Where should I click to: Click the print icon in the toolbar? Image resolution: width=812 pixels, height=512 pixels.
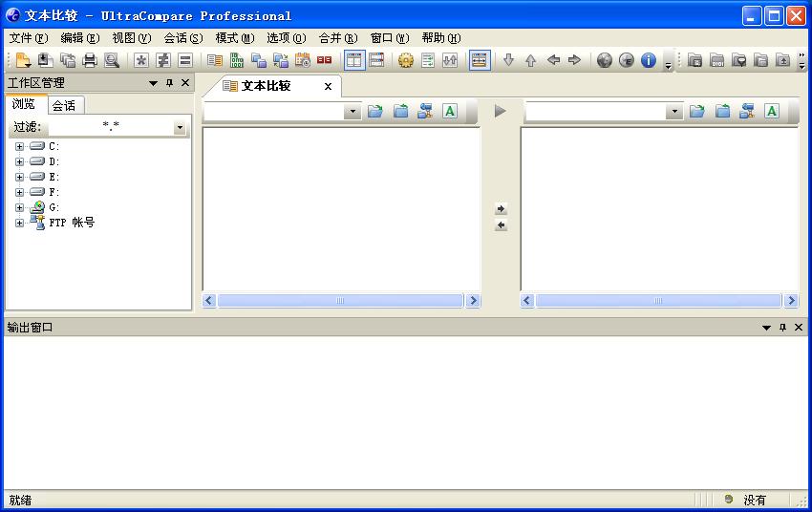90,60
